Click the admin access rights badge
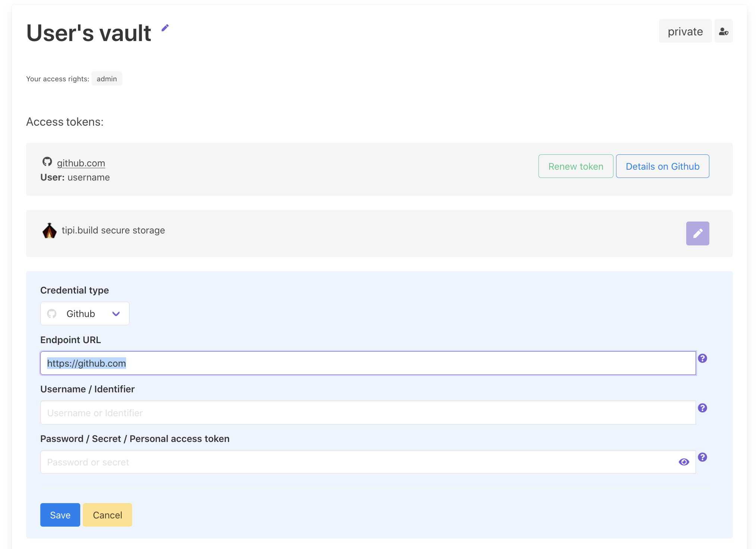Screen dimensions: 756x549 click(107, 78)
